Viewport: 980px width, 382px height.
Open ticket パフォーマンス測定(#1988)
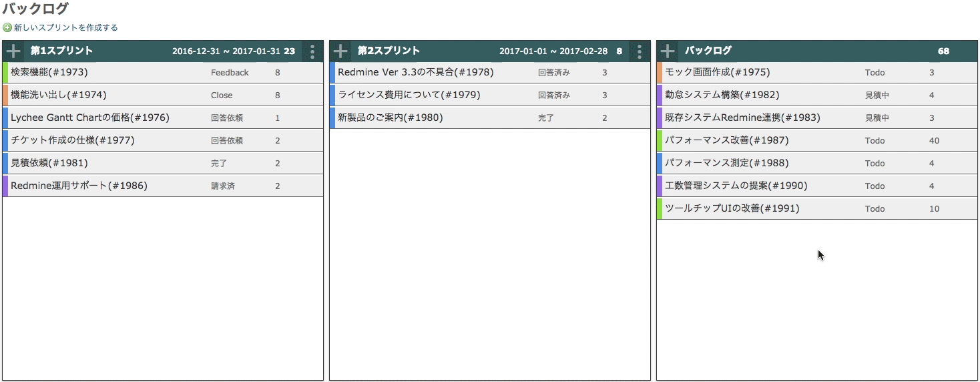click(x=726, y=163)
